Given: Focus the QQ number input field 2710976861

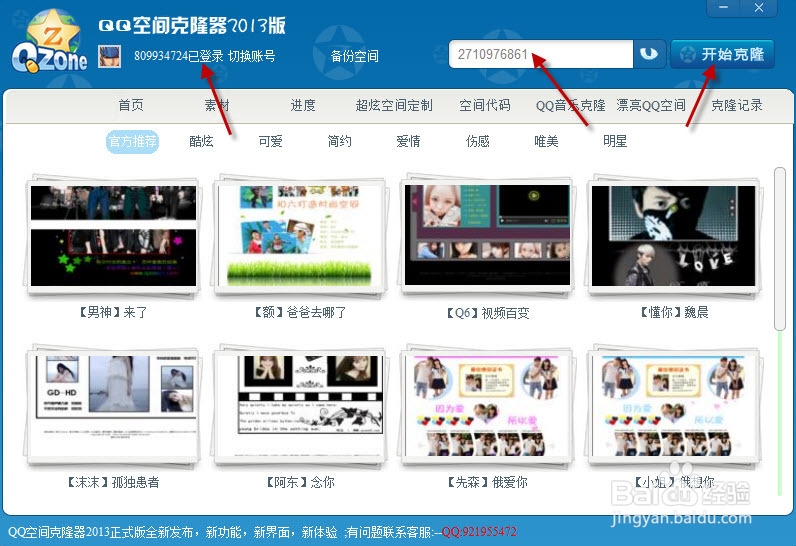Looking at the screenshot, I should 541,54.
